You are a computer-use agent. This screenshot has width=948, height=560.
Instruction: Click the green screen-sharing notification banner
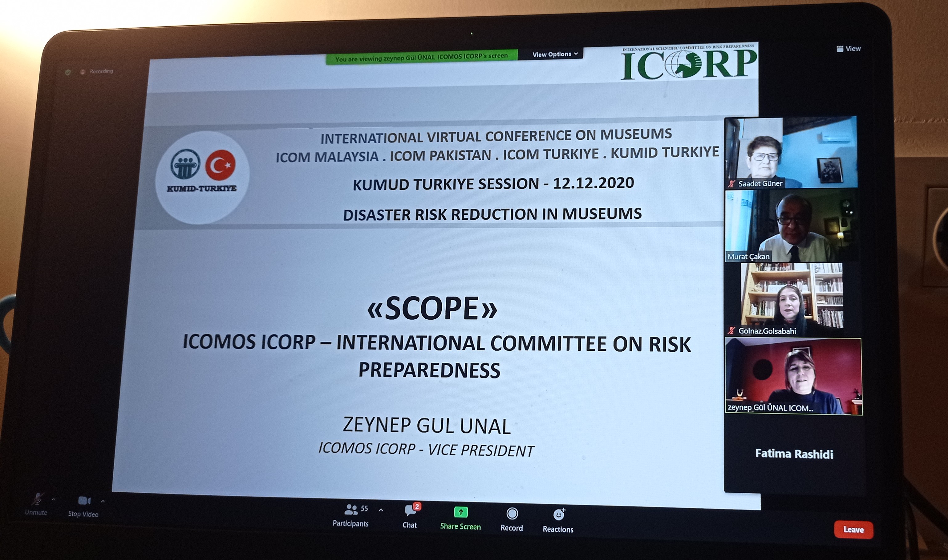421,58
